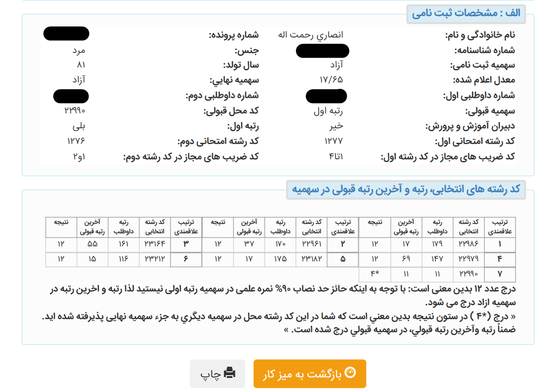Click the redacted شماره پرونده field
Screen dimensions: 544x392
pyautogui.click(x=66, y=33)
